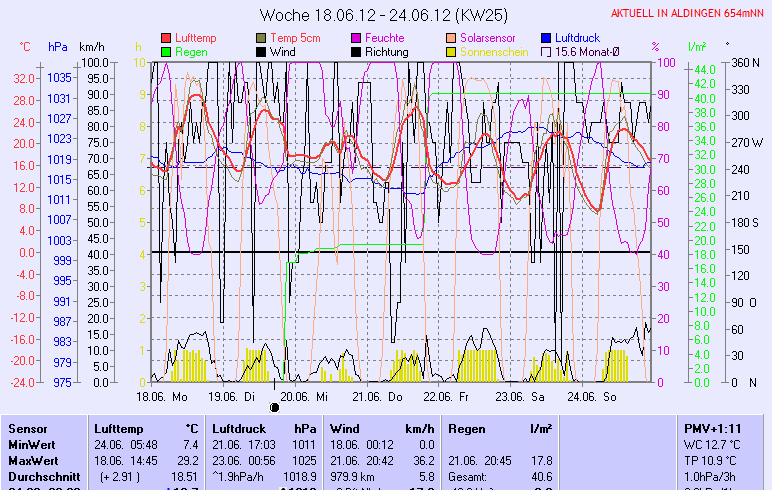Click the red Lufttemp legend swatch
772x490 pixels.
[166, 38]
